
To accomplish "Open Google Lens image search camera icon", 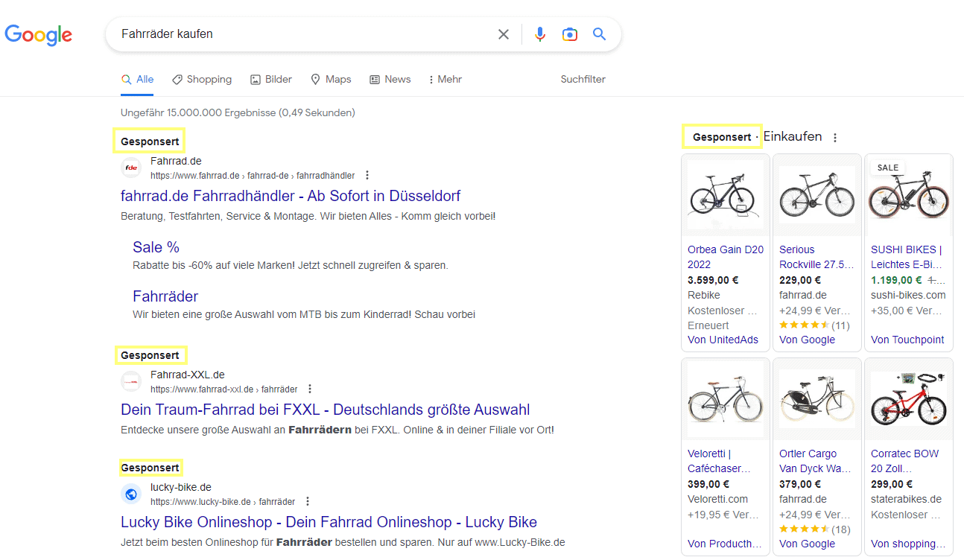I will pyautogui.click(x=570, y=34).
